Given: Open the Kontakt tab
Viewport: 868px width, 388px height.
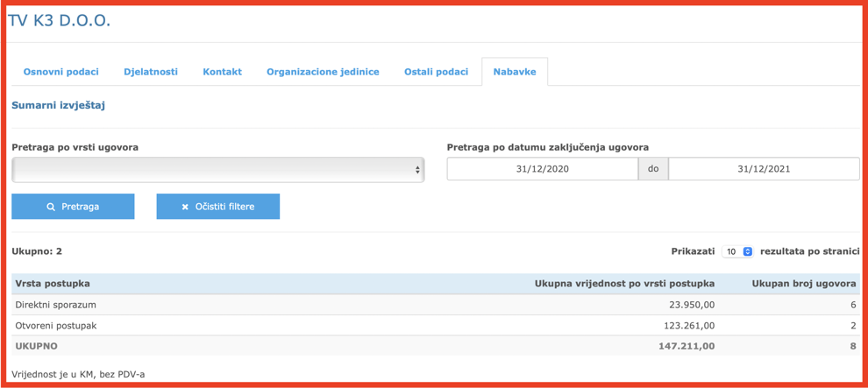Looking at the screenshot, I should [222, 72].
